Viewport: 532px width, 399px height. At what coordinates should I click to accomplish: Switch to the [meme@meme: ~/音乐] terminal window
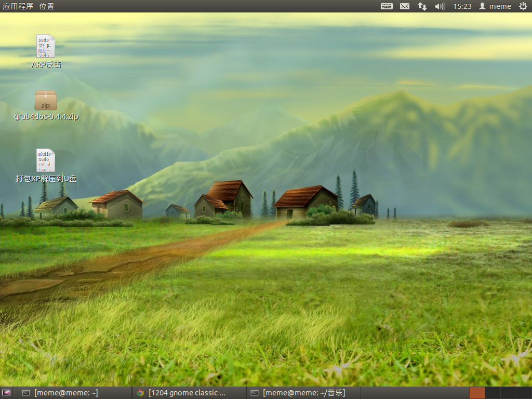tap(303, 393)
